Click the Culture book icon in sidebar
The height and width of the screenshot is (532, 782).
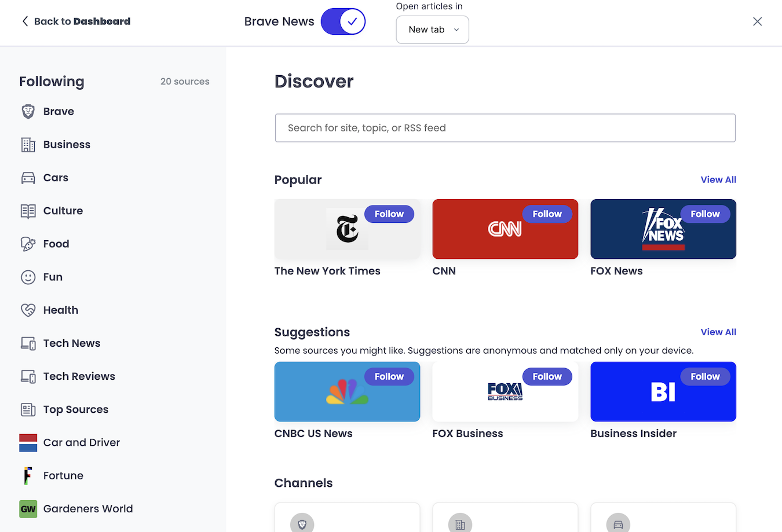point(28,211)
